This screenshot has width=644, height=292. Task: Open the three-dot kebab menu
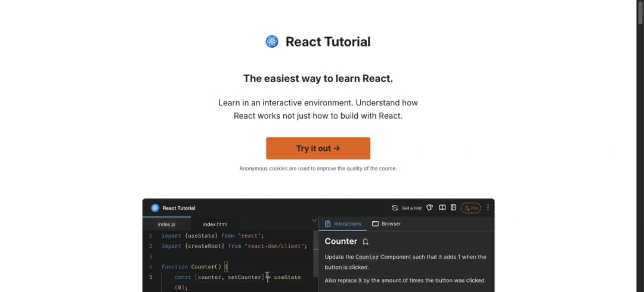click(x=488, y=208)
